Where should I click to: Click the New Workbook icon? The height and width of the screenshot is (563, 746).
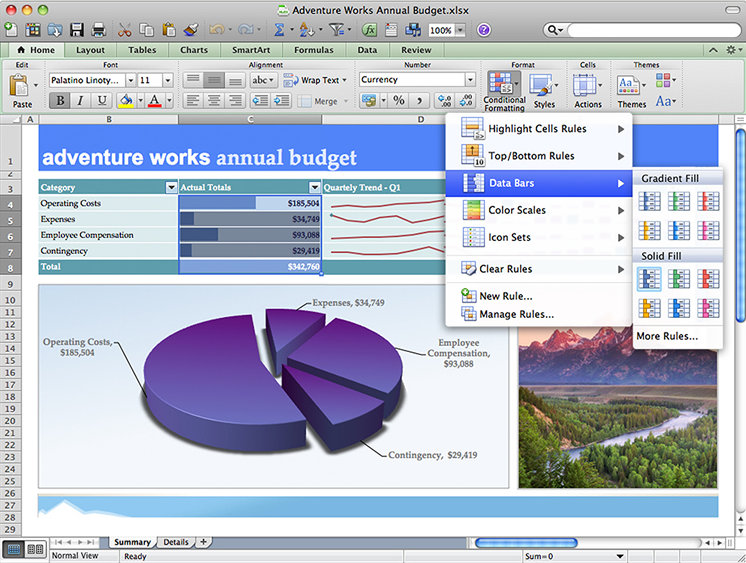(10, 30)
